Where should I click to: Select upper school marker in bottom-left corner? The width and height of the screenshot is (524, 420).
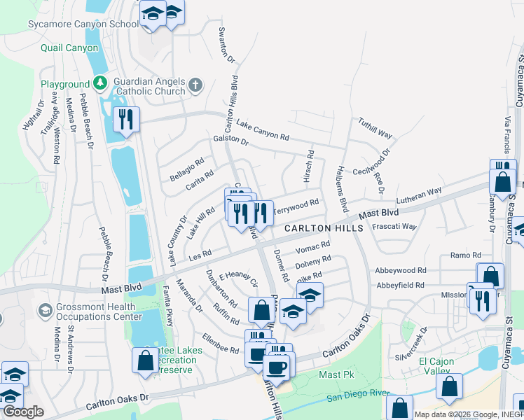pyautogui.click(x=15, y=374)
